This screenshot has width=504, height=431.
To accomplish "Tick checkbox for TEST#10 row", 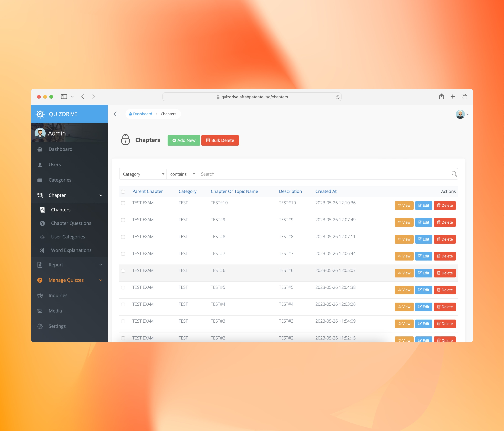I will pyautogui.click(x=123, y=203).
